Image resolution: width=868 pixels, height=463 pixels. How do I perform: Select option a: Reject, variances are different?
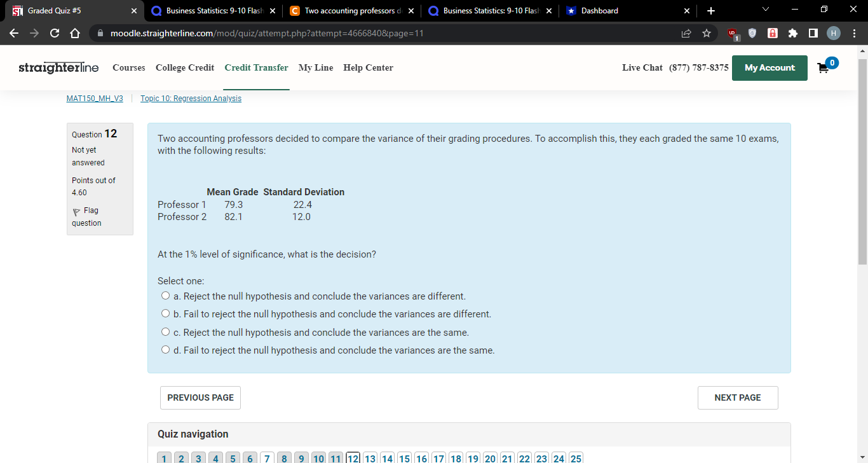coord(166,296)
